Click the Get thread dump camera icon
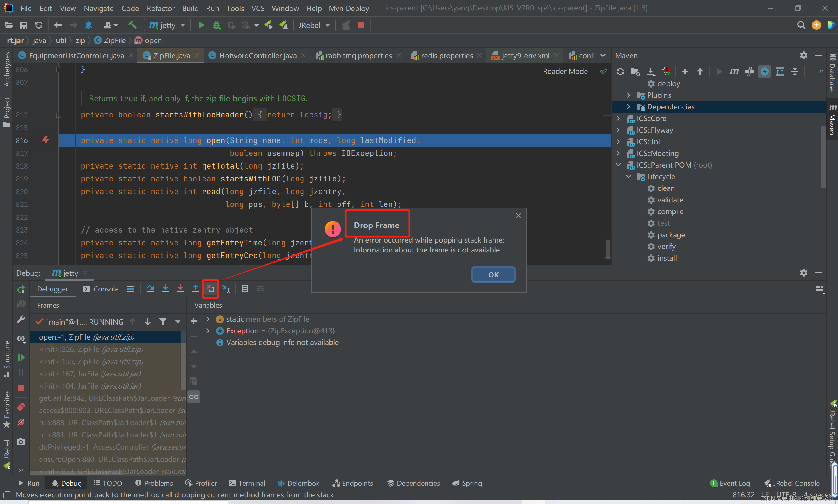Image resolution: width=838 pixels, height=504 pixels. tap(21, 442)
